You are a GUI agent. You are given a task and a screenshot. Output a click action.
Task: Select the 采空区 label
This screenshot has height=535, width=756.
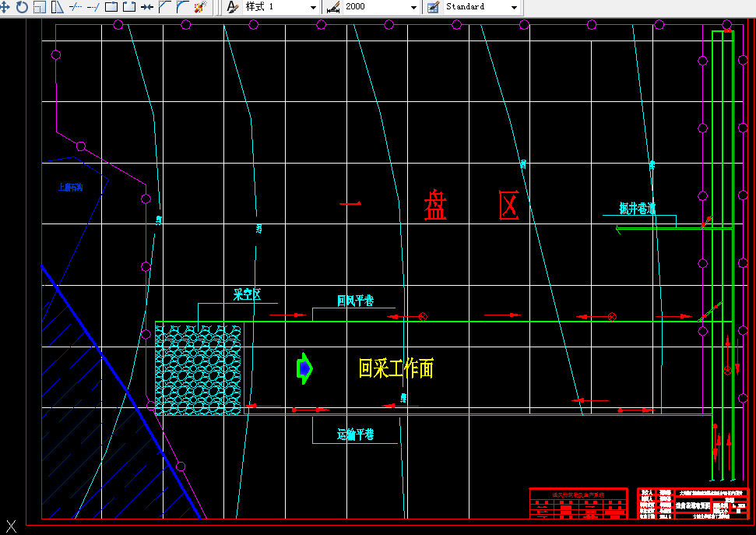tap(247, 294)
